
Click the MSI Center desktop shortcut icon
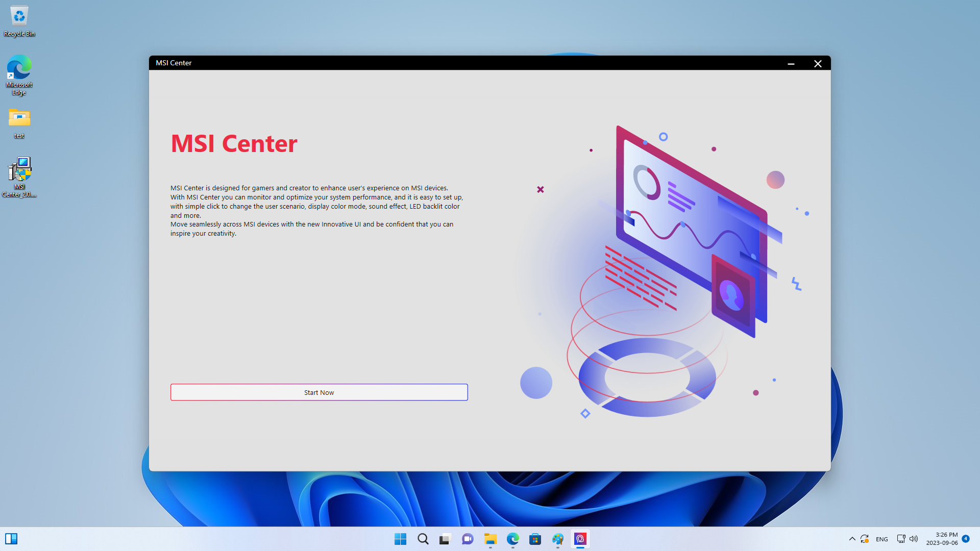tap(18, 169)
